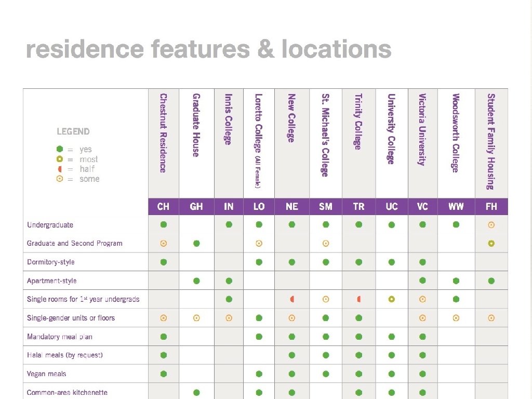Click the Vegan meals row label
Screen dimensions: 532x399
click(46, 374)
